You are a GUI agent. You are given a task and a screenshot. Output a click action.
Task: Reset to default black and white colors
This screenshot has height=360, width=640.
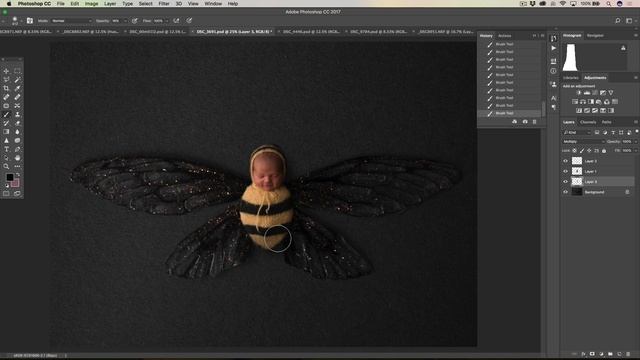pyautogui.click(x=7, y=185)
